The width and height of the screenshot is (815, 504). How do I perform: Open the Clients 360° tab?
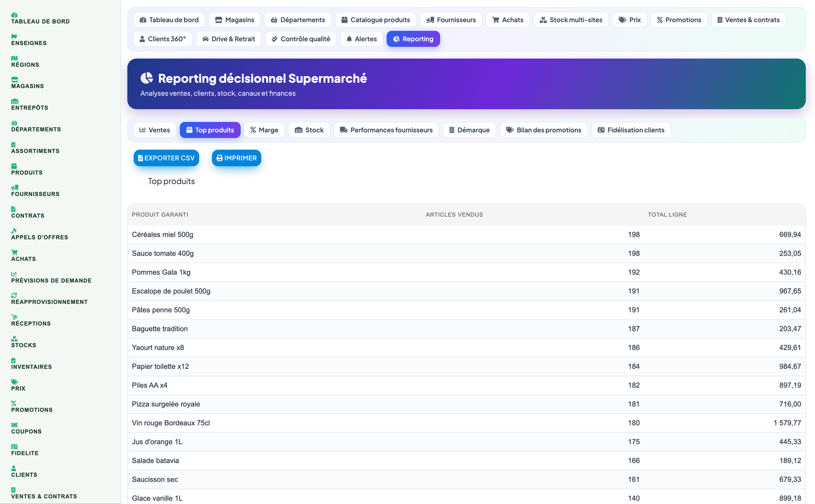pos(163,39)
